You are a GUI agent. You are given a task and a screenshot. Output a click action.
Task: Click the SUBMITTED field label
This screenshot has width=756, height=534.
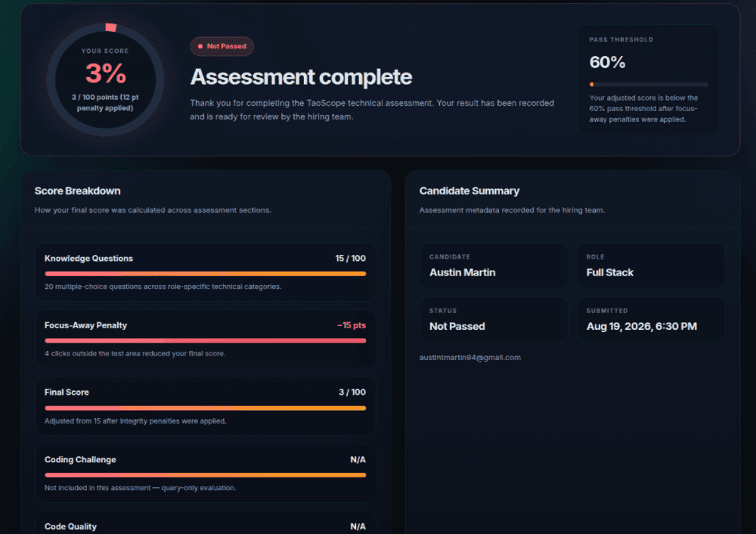click(x=607, y=311)
